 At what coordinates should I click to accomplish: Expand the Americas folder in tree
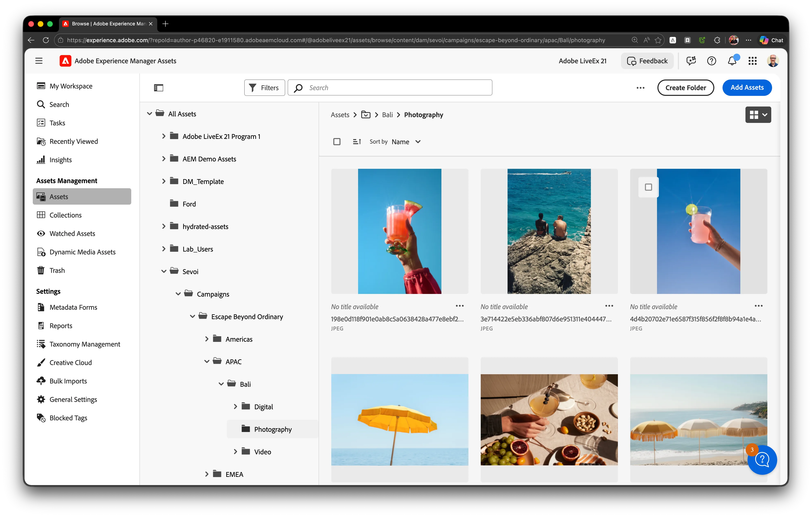(x=207, y=339)
